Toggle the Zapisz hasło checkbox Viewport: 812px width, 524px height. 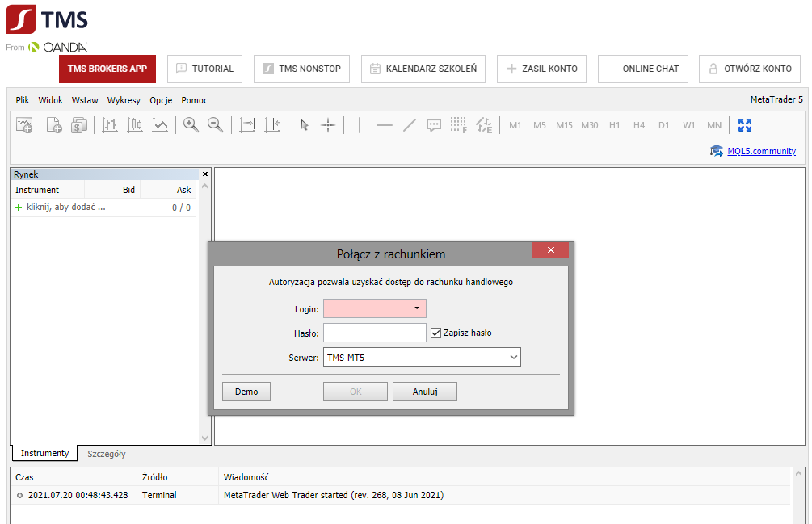436,333
